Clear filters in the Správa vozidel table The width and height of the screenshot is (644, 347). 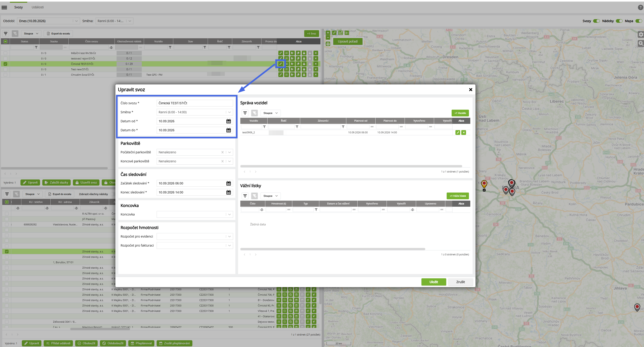click(x=254, y=113)
